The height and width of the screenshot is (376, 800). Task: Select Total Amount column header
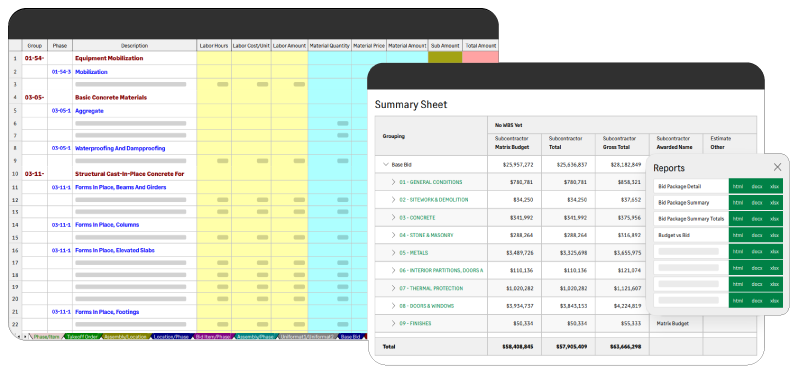point(480,45)
